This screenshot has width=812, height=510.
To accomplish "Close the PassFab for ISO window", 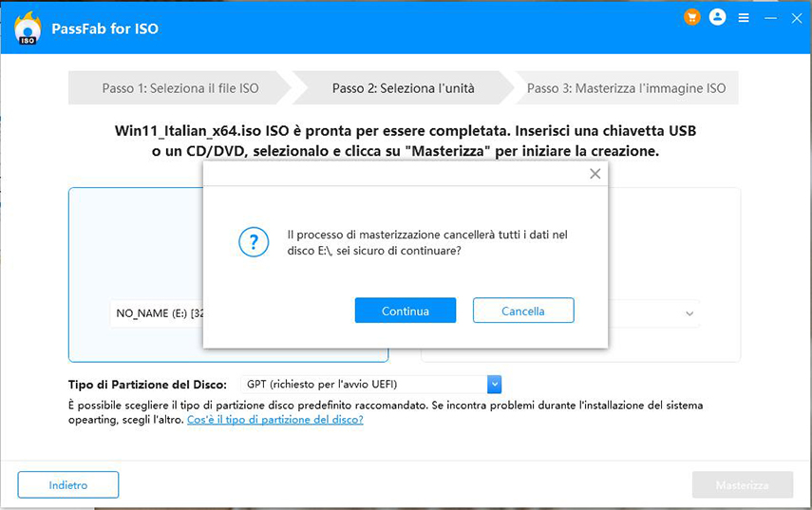I will [x=795, y=18].
